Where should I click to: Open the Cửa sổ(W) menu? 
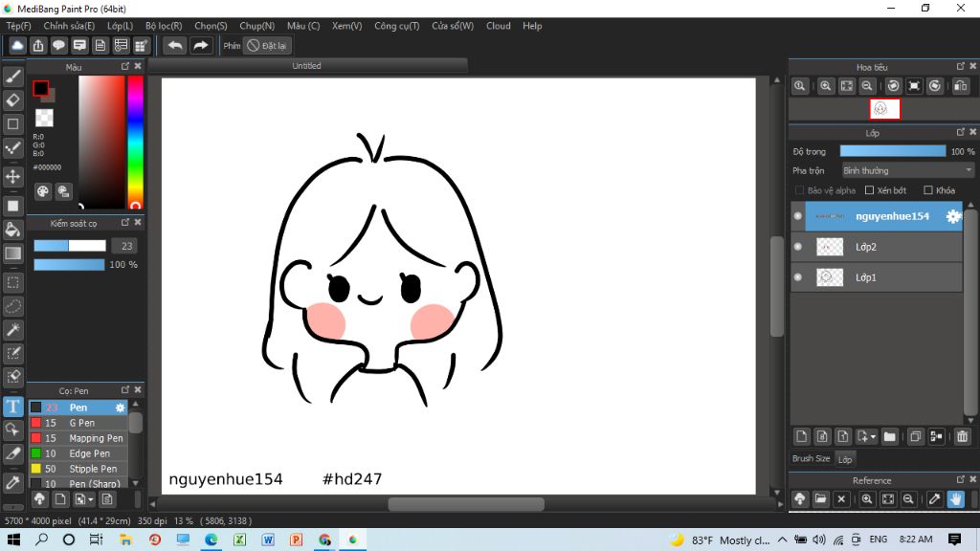click(x=453, y=26)
